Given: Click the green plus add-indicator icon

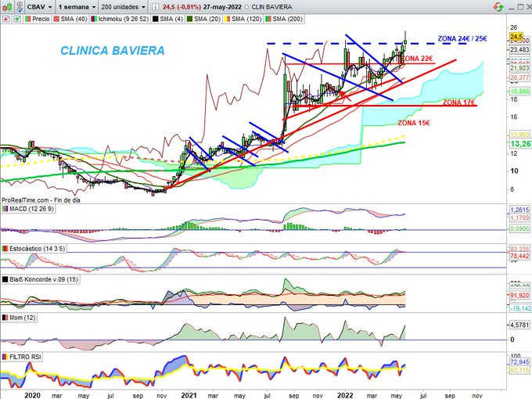Looking at the screenshot, I should click(x=17, y=19).
